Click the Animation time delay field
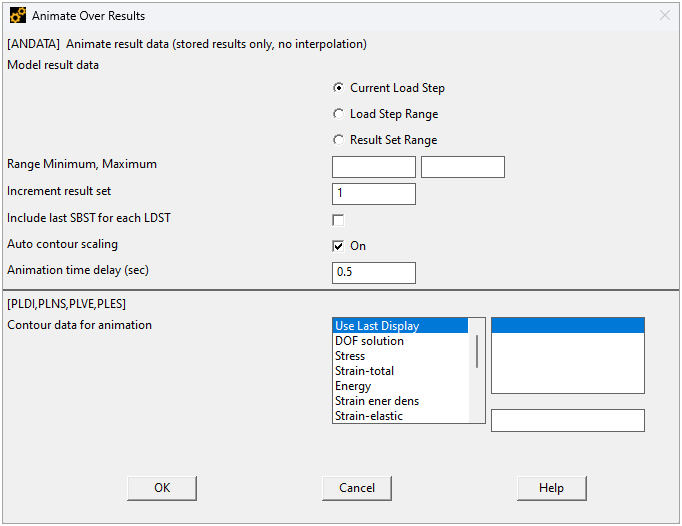The image size is (682, 526). point(373,272)
